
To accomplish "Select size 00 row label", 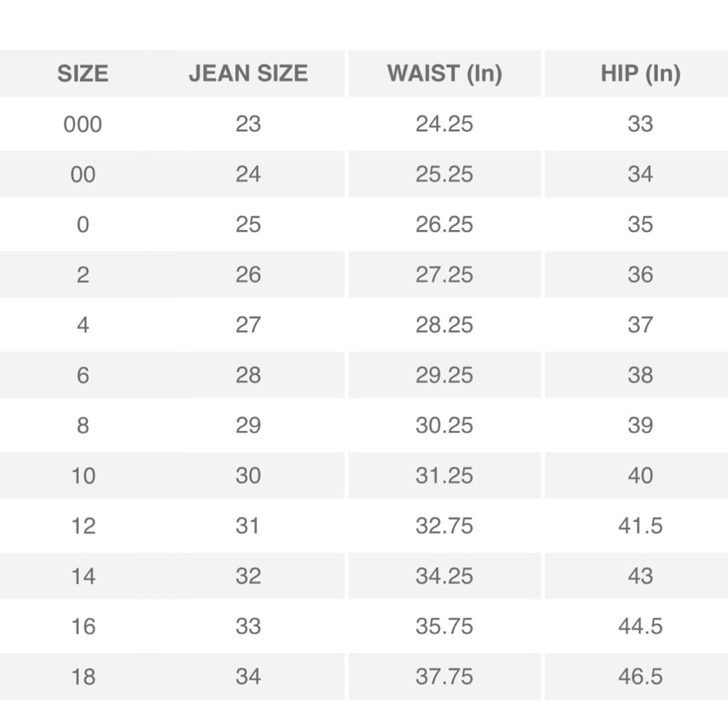I will coord(83,174).
